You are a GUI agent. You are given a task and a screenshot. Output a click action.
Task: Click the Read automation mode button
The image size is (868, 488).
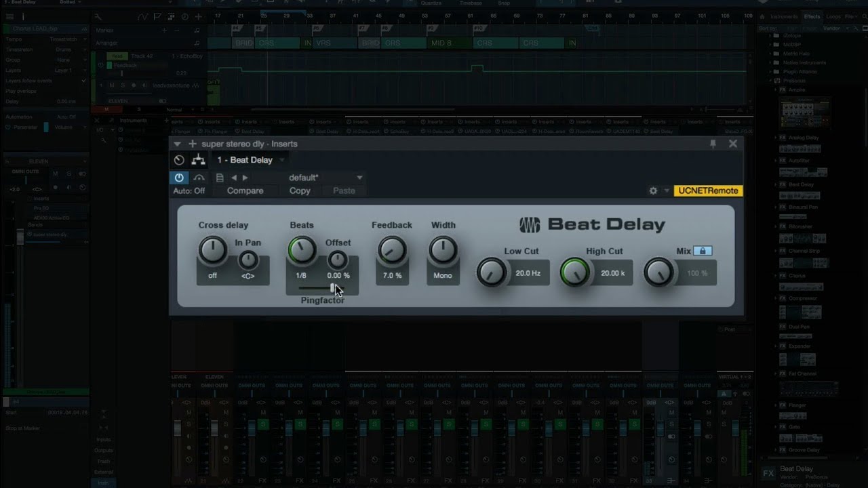click(117, 56)
